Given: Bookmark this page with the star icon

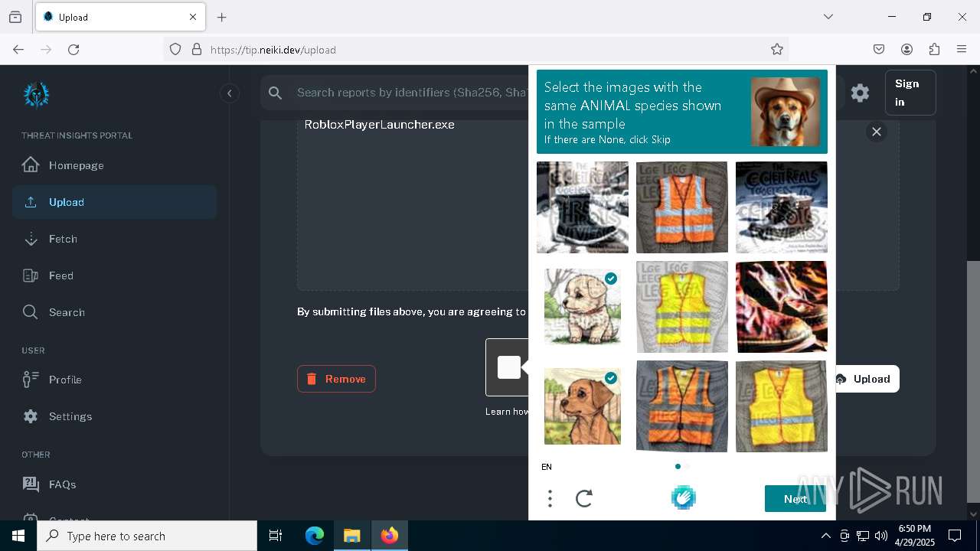Looking at the screenshot, I should (x=777, y=49).
